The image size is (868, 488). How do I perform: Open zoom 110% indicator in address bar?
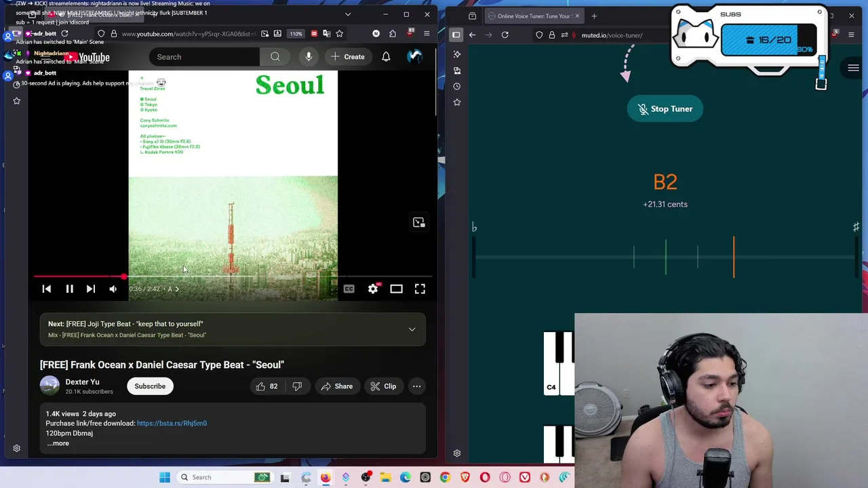[x=296, y=33]
